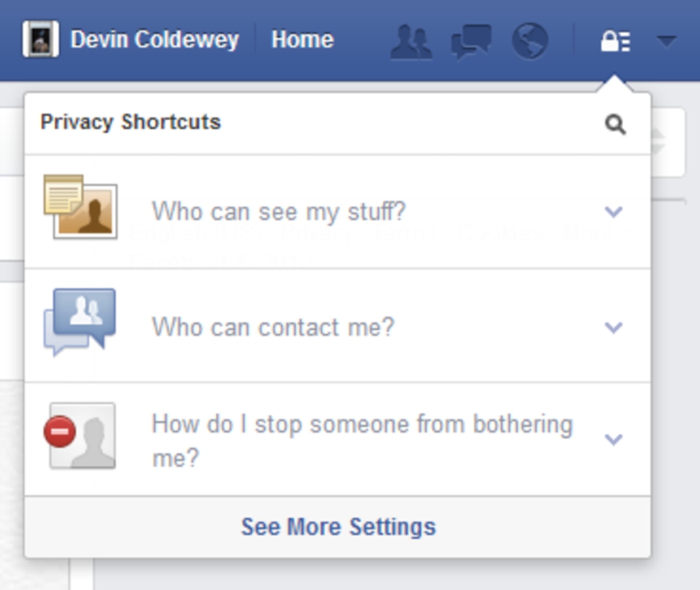
Task: Open the messages icon in header
Action: pyautogui.click(x=471, y=41)
